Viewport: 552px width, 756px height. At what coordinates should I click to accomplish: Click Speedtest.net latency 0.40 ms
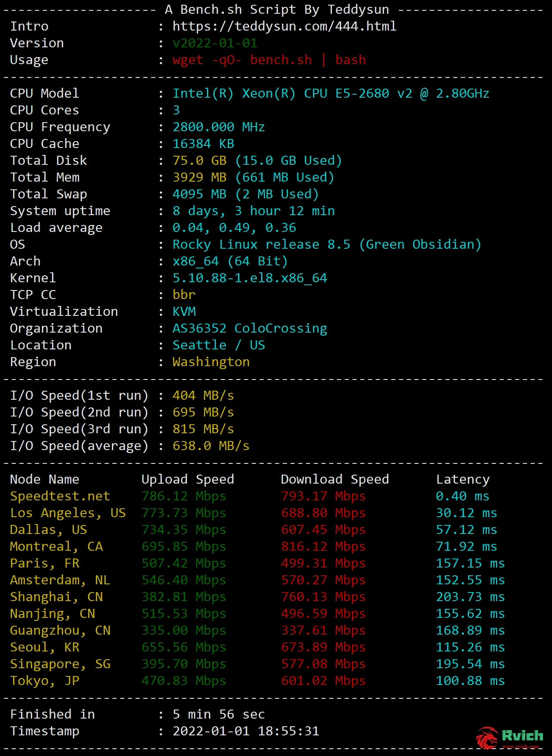coord(463,496)
